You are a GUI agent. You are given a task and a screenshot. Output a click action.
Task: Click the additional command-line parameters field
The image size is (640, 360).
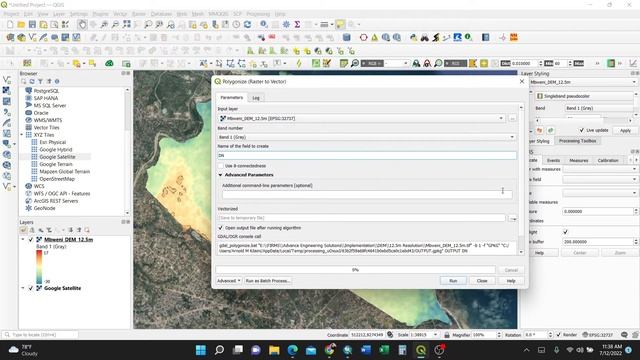click(367, 194)
